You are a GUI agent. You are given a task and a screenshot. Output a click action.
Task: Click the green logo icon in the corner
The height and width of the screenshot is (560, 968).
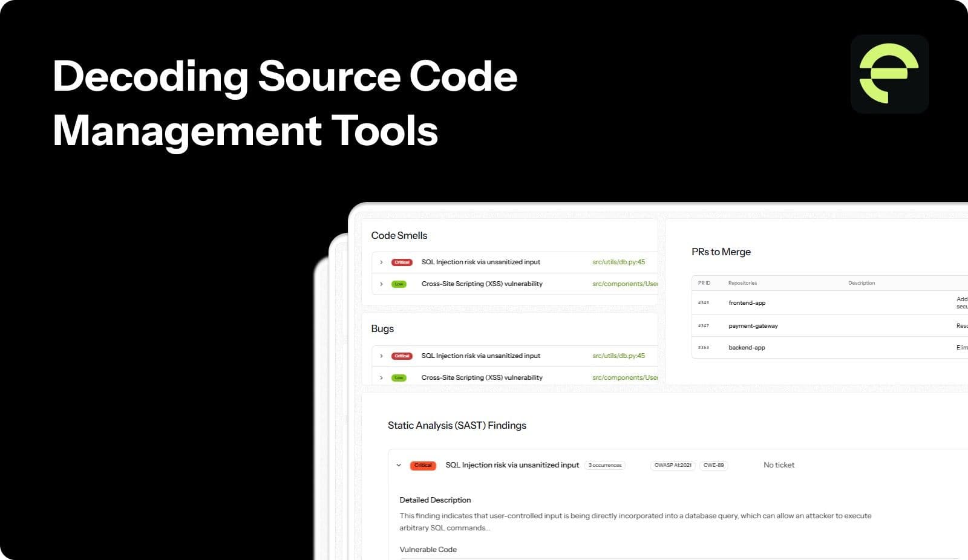click(x=889, y=74)
